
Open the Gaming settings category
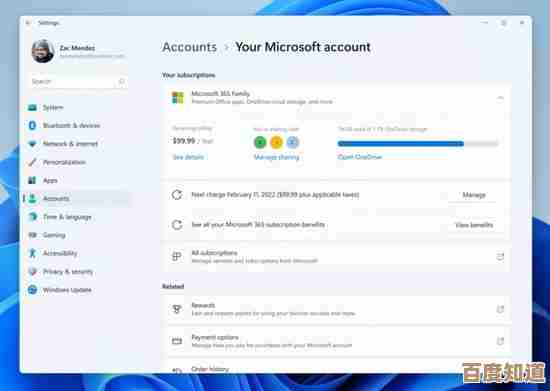pos(78,235)
